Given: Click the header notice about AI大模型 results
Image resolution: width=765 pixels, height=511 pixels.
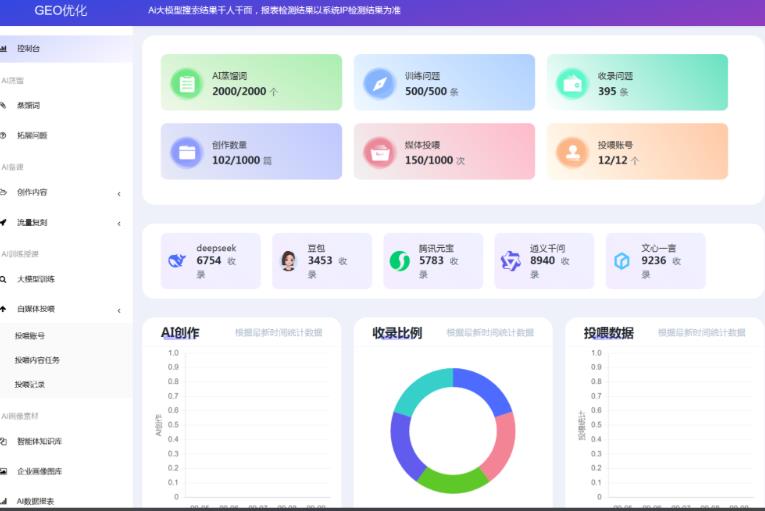Looking at the screenshot, I should click(274, 10).
